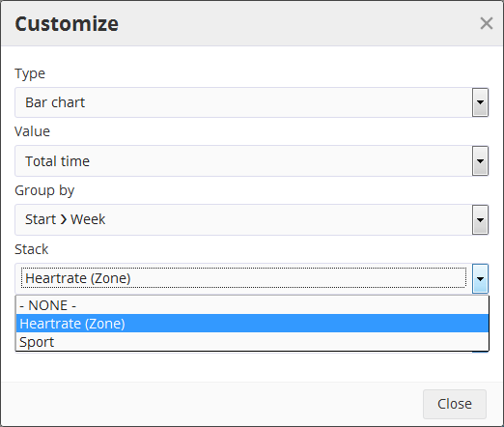
Task: Click the chevron between Start and Week
Action: 64,219
